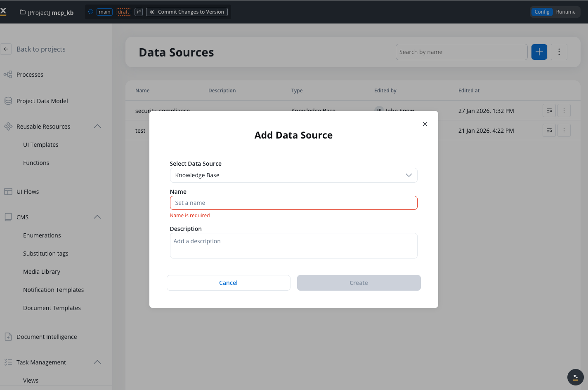Open Media Library in the sidebar

click(x=42, y=272)
